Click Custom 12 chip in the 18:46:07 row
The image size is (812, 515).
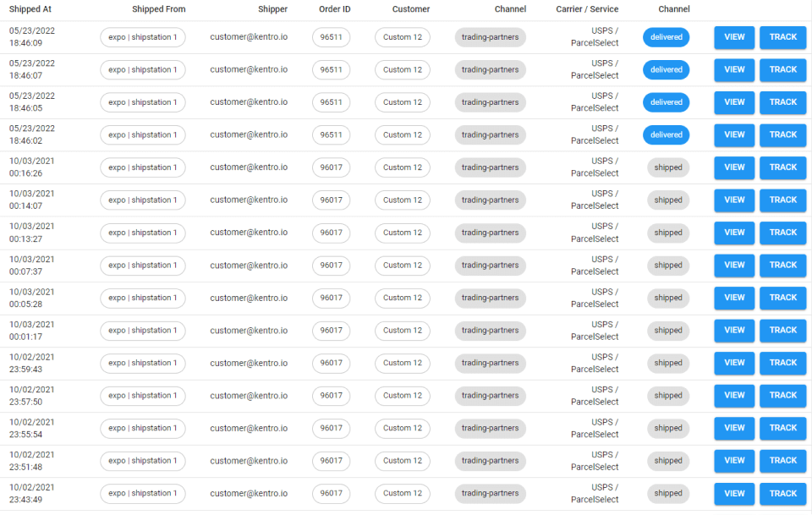coord(403,70)
